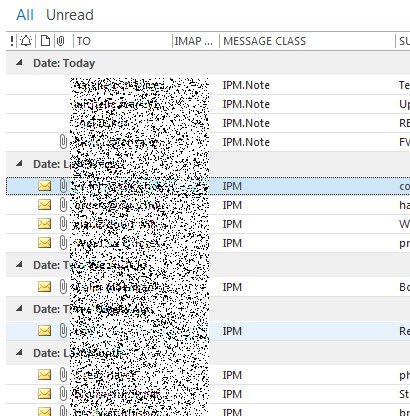
Task: Click the envelope icon in the 'ha' row
Action: pos(44,205)
